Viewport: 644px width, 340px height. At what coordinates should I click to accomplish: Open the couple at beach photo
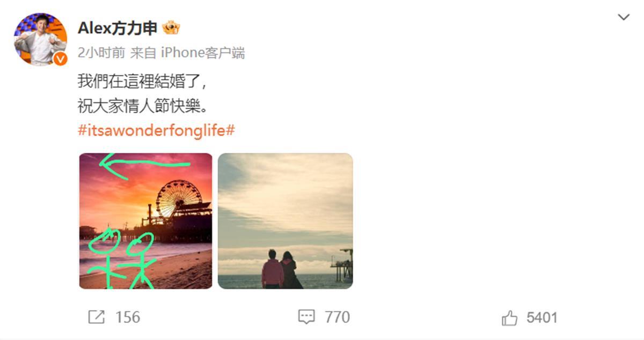pyautogui.click(x=286, y=221)
